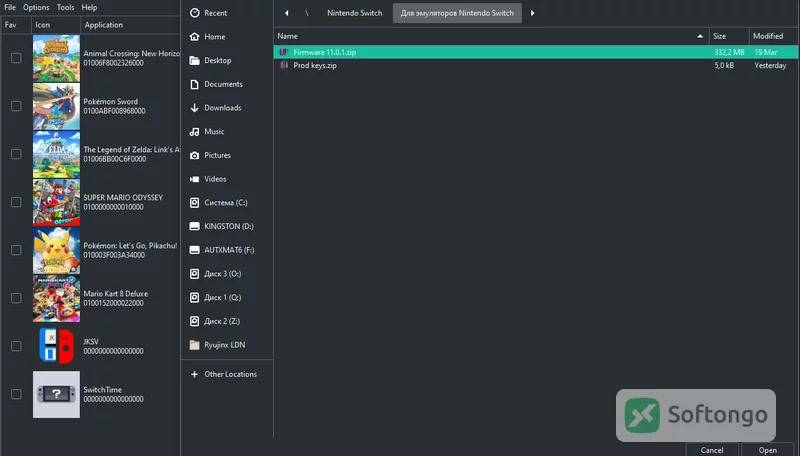The image size is (800, 456).
Task: Go forward with the right path arrow
Action: click(532, 13)
